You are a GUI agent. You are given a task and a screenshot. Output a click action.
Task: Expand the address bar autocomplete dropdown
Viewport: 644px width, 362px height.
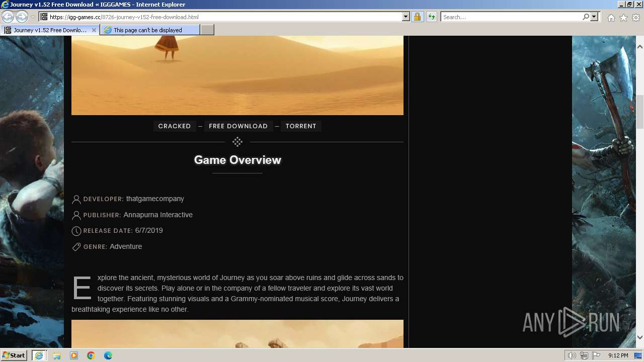click(406, 17)
